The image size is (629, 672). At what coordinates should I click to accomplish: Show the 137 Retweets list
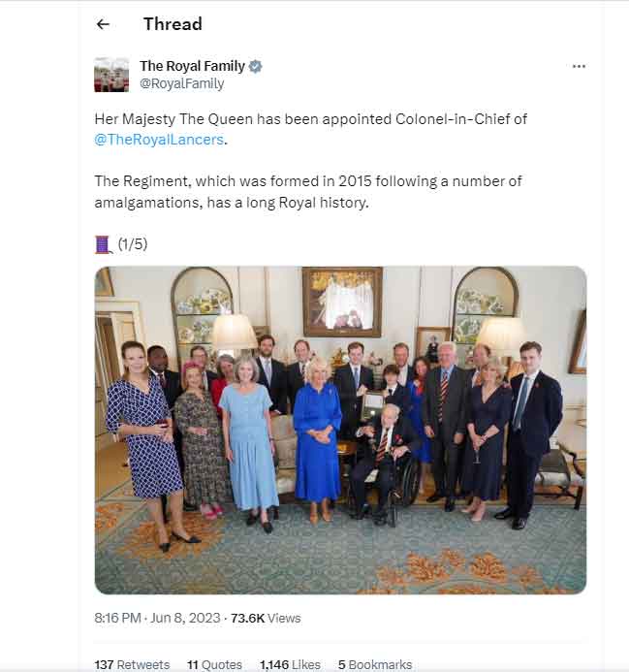coord(132,664)
